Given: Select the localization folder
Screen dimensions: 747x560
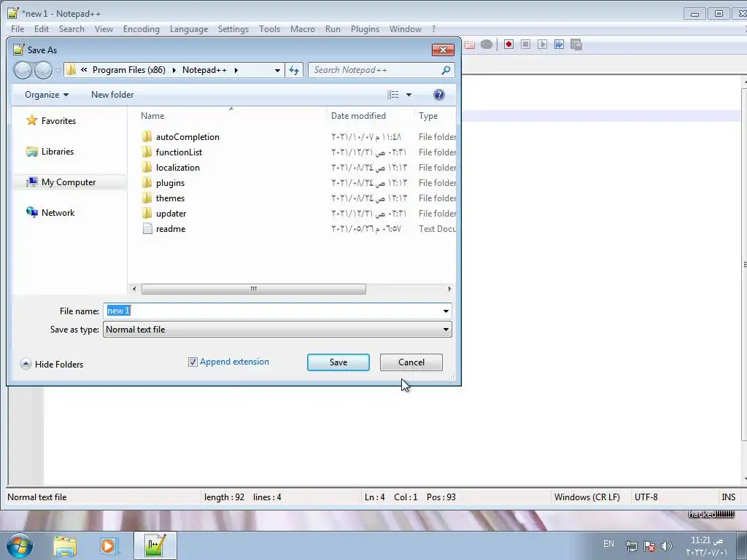Looking at the screenshot, I should click(177, 168).
